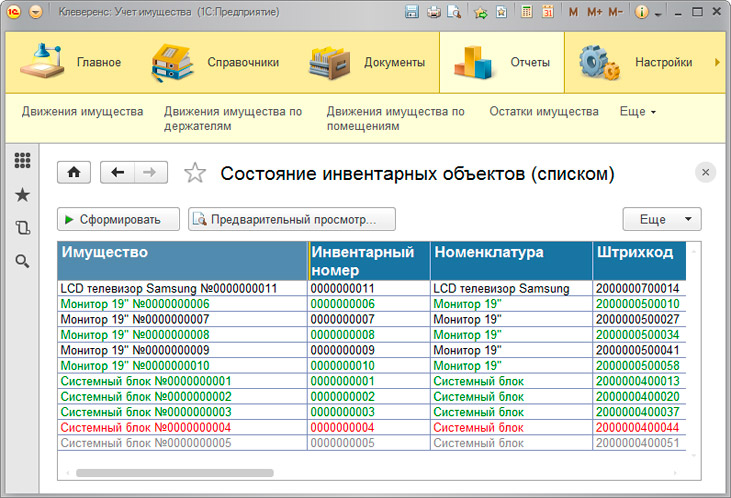Open the Главное section
The width and height of the screenshot is (731, 498).
(x=71, y=62)
